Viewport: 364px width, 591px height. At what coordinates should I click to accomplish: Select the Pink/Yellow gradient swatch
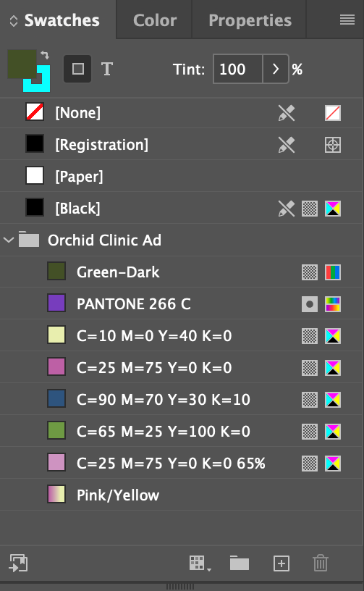[x=182, y=495]
